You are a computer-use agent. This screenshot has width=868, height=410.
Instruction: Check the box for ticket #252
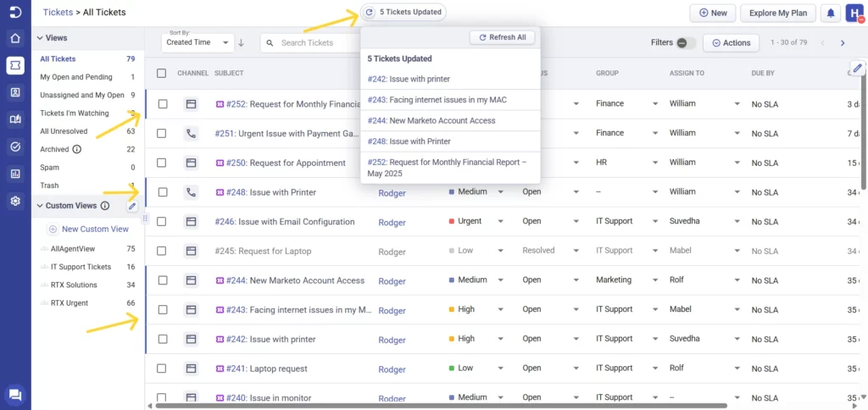tap(162, 104)
